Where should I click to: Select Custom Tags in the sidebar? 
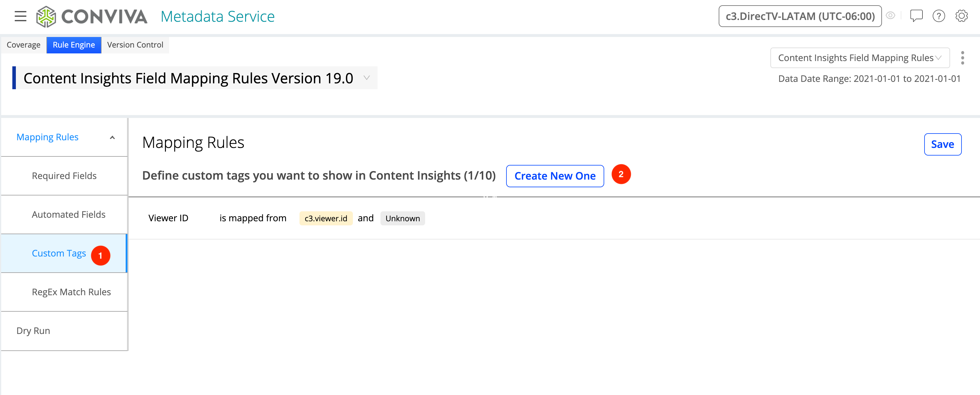pos(64,254)
